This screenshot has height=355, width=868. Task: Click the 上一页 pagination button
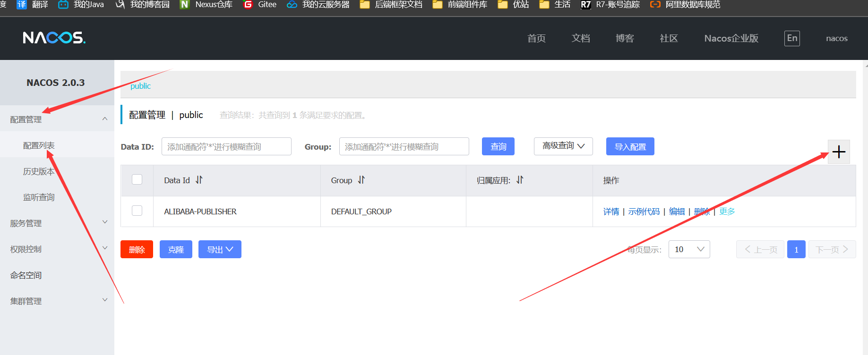pyautogui.click(x=760, y=249)
